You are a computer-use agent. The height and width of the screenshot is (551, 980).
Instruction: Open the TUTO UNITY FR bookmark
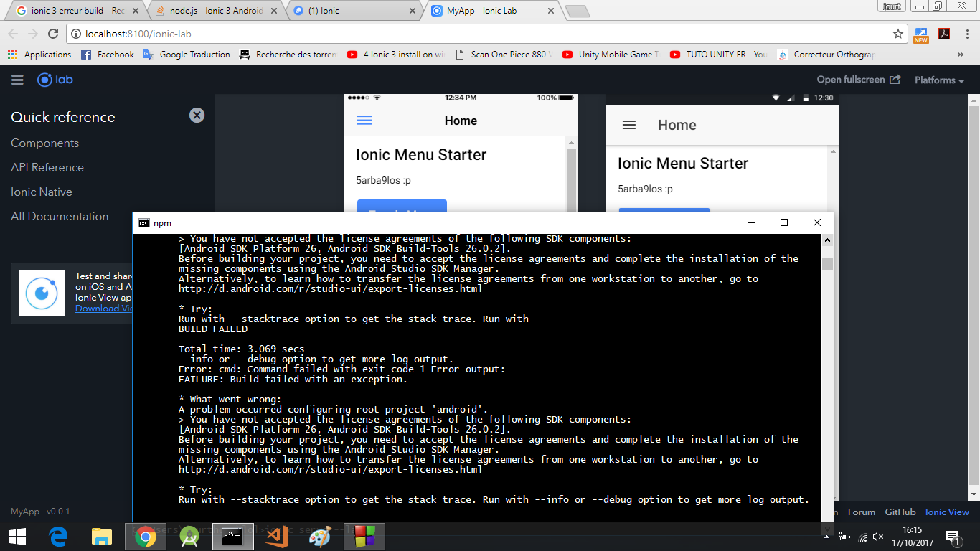point(719,55)
